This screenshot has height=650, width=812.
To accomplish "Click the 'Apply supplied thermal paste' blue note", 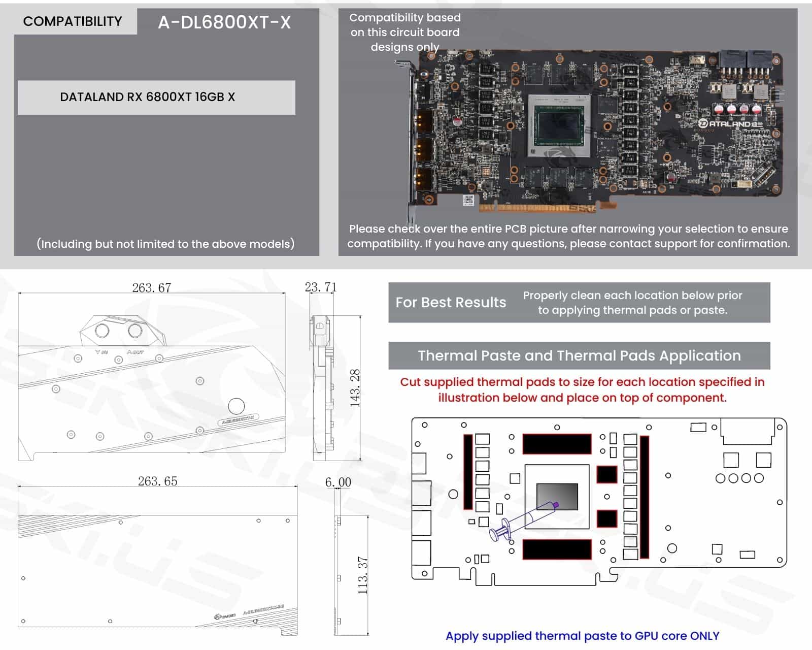I will [x=582, y=636].
